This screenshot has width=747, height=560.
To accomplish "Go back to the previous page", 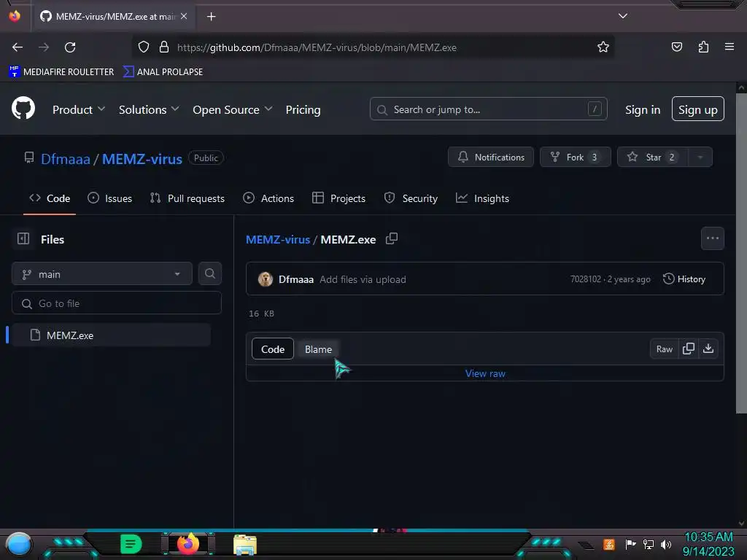I will (18, 47).
